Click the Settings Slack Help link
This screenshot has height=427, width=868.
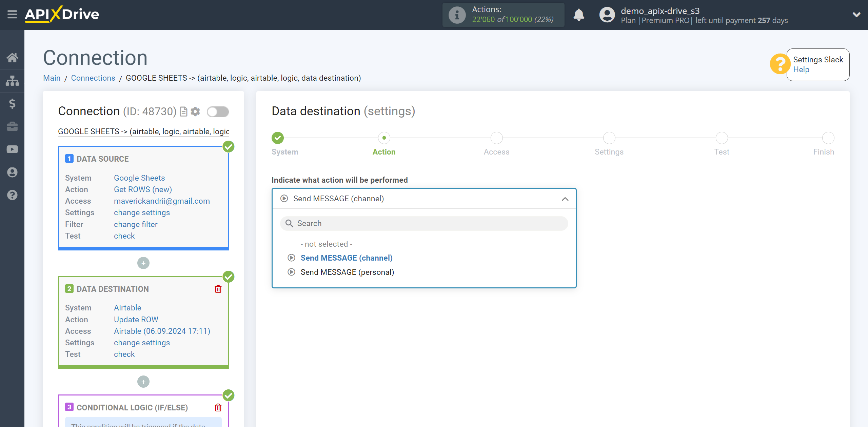click(x=802, y=70)
